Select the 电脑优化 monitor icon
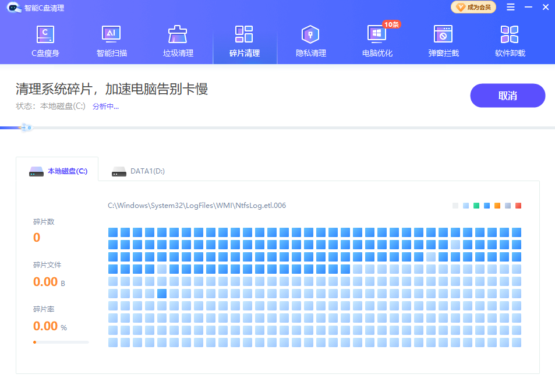 pos(377,35)
